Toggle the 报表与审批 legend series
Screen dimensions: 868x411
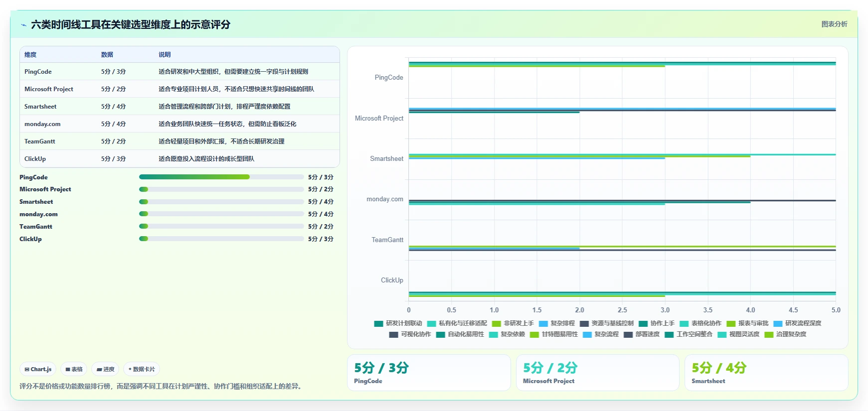coord(747,323)
